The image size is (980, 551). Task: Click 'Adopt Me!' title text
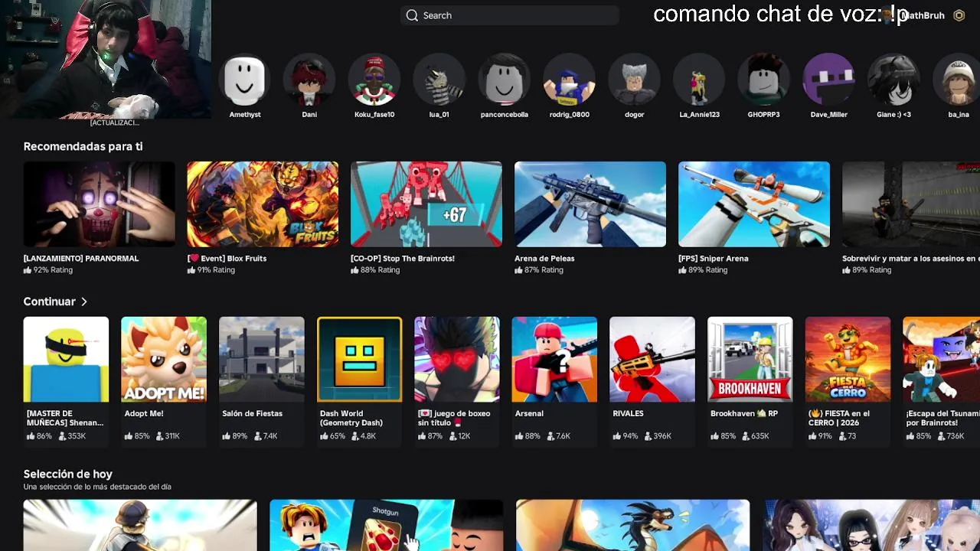[x=144, y=413]
